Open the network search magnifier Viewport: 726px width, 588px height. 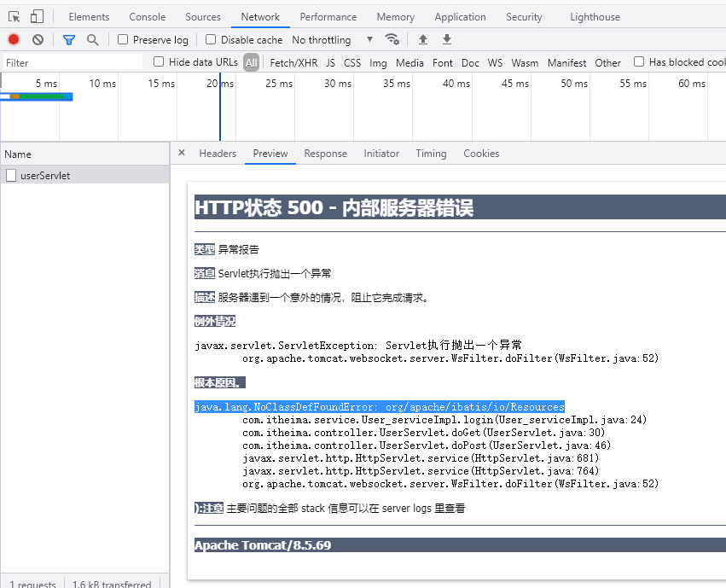93,40
